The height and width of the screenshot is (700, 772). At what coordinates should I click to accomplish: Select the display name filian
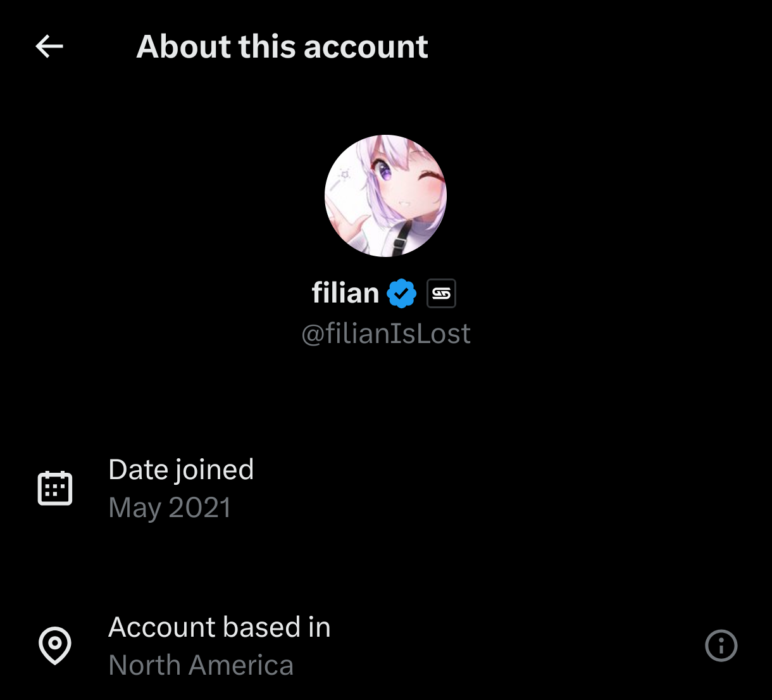[346, 293]
